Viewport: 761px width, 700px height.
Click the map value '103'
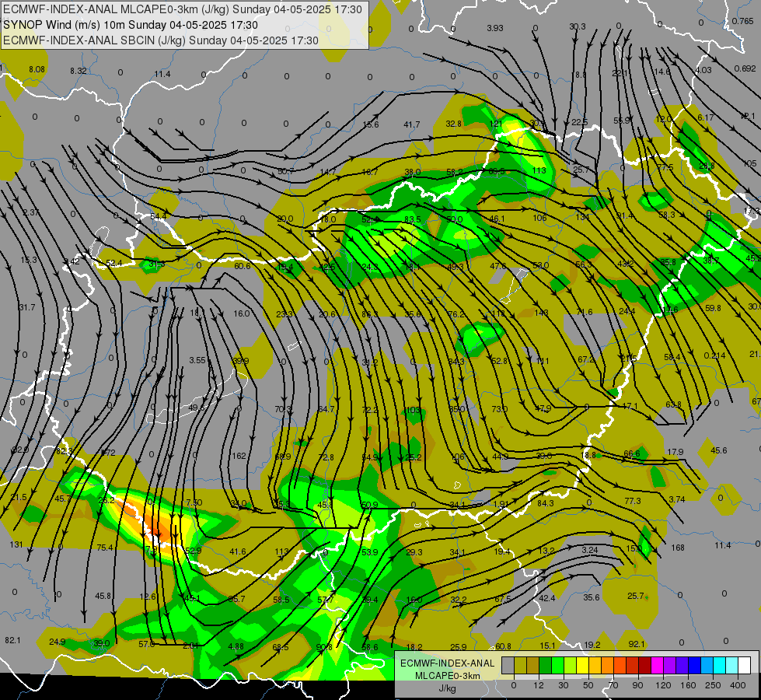click(x=413, y=410)
